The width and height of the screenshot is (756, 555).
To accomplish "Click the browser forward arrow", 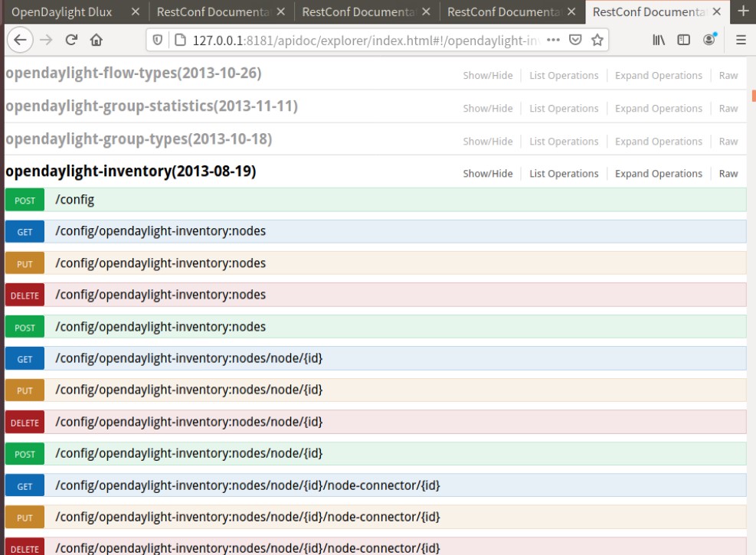I will point(46,40).
